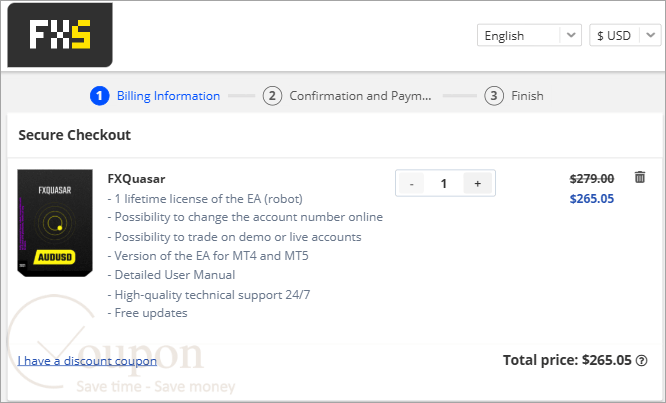
Task: Click '1 lifetime license of the EA (robot)'
Action: (x=205, y=199)
